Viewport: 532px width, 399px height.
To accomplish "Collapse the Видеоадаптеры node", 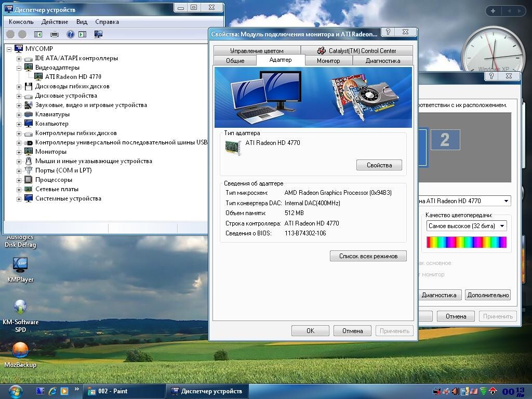I will click(x=19, y=68).
